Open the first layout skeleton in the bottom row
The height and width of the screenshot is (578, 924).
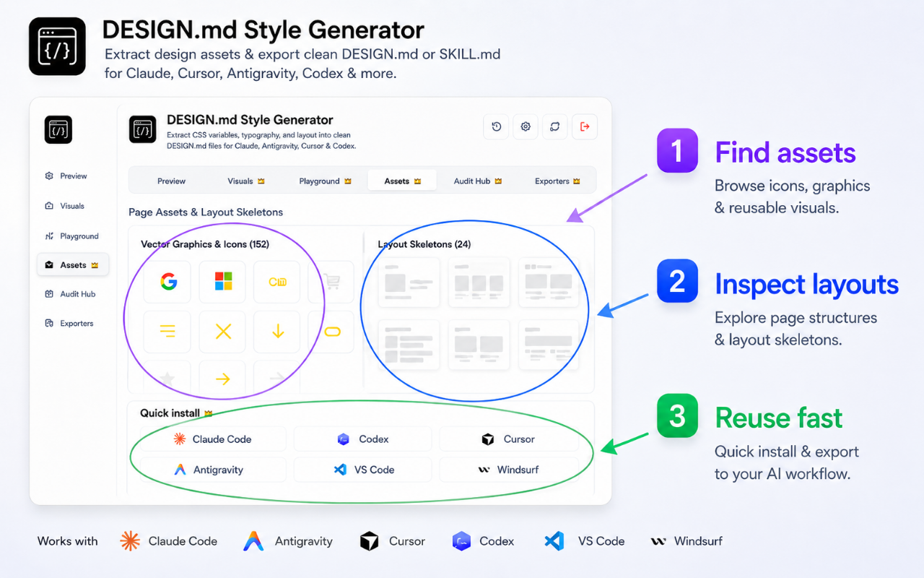point(409,345)
